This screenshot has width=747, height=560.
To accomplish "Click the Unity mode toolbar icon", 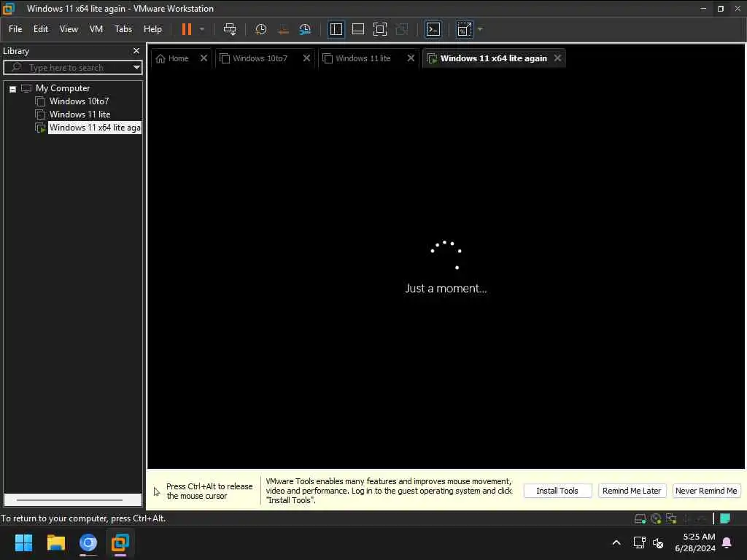I will tap(402, 29).
